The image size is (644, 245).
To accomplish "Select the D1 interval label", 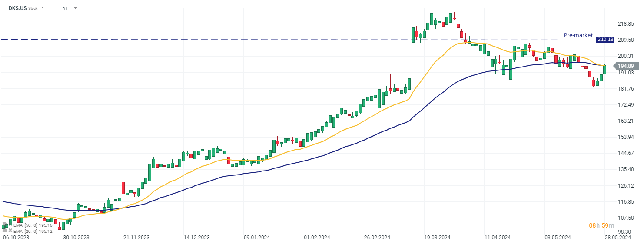I will coord(65,9).
